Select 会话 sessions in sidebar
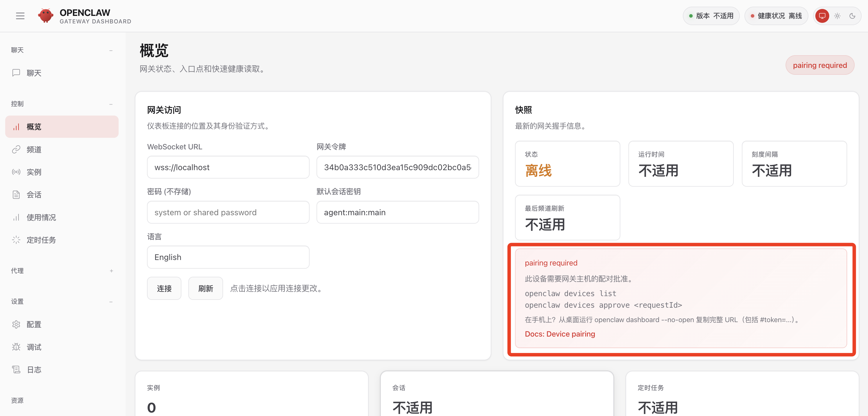The height and width of the screenshot is (416, 868). coord(34,194)
